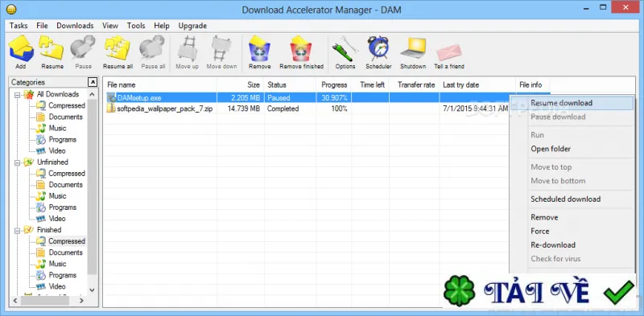The image size is (644, 316).
Task: Choose Force in context menu
Action: 572,231
